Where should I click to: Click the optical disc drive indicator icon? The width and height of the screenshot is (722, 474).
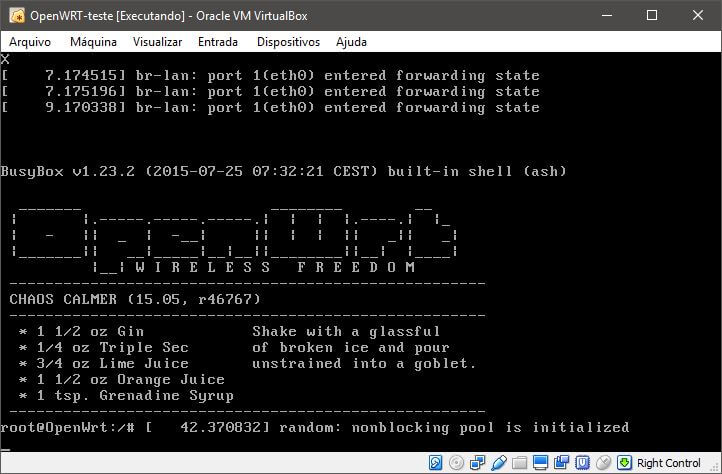[456, 462]
